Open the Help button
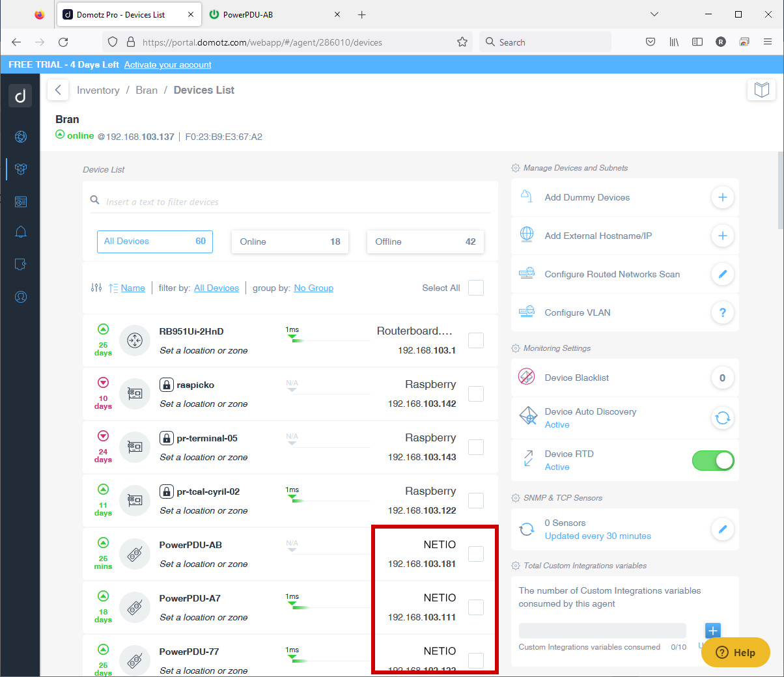Viewport: 784px width, 677px height. pyautogui.click(x=736, y=652)
